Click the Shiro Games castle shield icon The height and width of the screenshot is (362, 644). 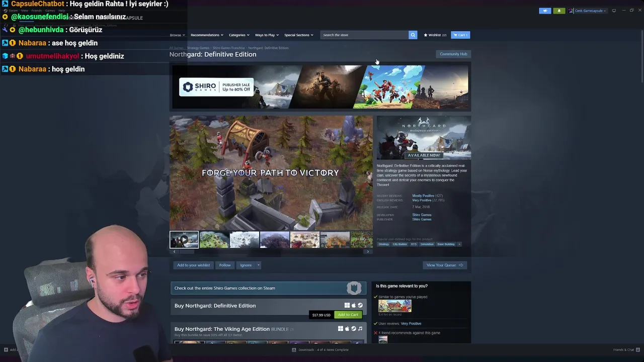tap(354, 288)
